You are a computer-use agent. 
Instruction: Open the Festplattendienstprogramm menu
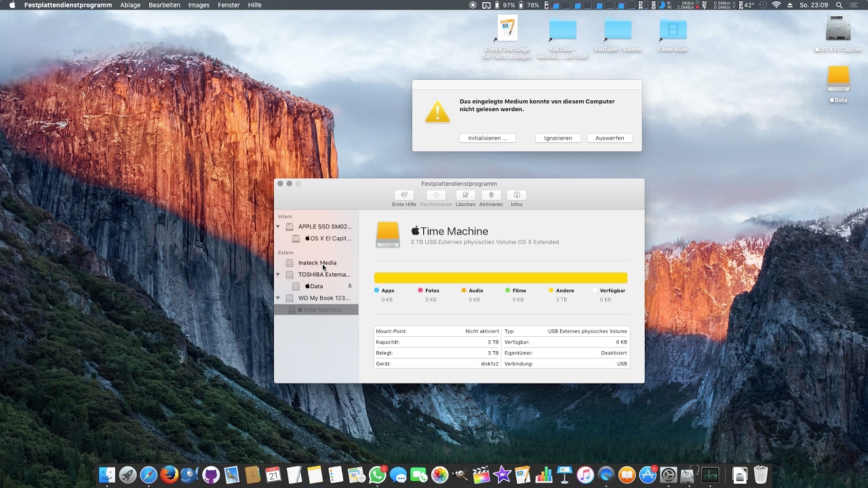coord(68,5)
